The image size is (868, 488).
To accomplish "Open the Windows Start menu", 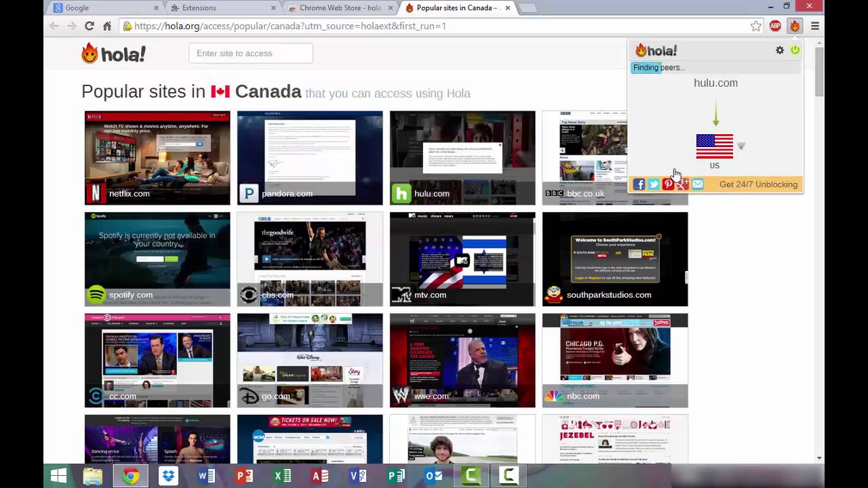I will 59,476.
